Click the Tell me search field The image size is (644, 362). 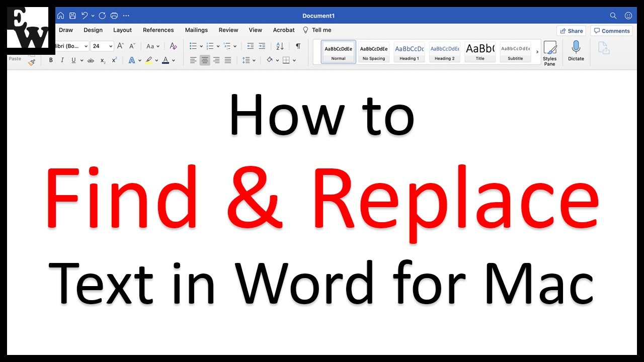(x=317, y=30)
